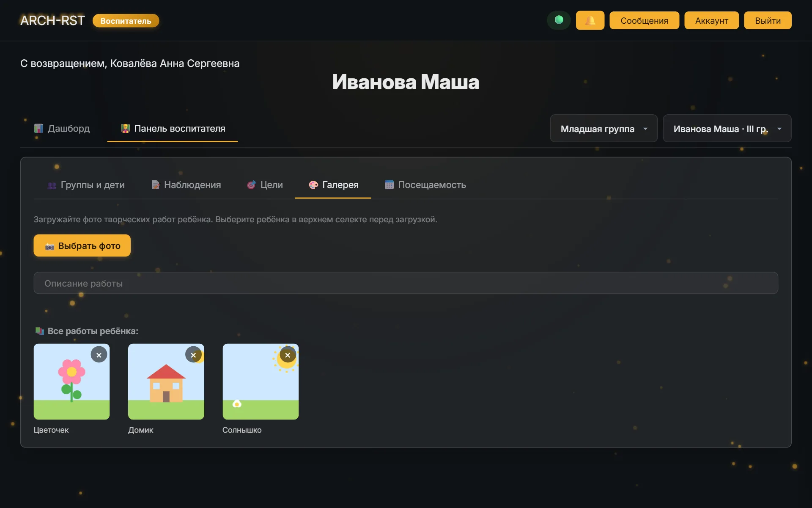
Task: Open the Солнышко sun thumbnail
Action: point(261,381)
